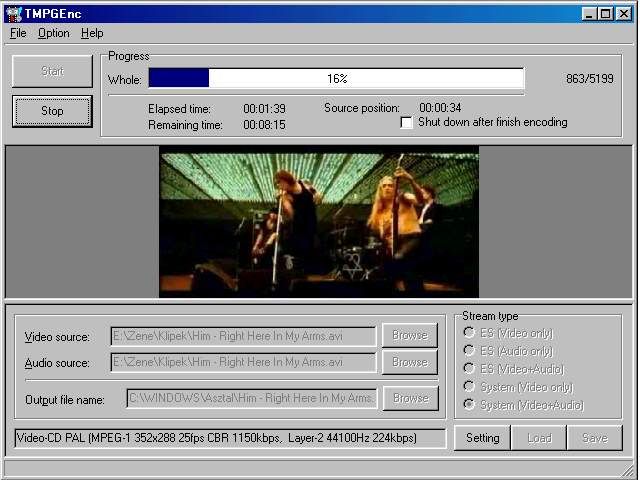Image resolution: width=640 pixels, height=480 pixels.
Task: Click the TMPGEnc title bar icon
Action: 13,14
